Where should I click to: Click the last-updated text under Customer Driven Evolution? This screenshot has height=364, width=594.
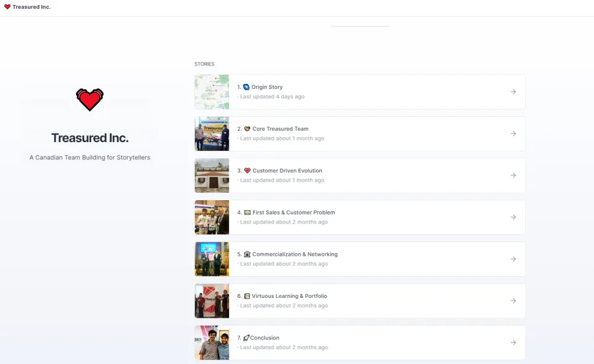[282, 180]
